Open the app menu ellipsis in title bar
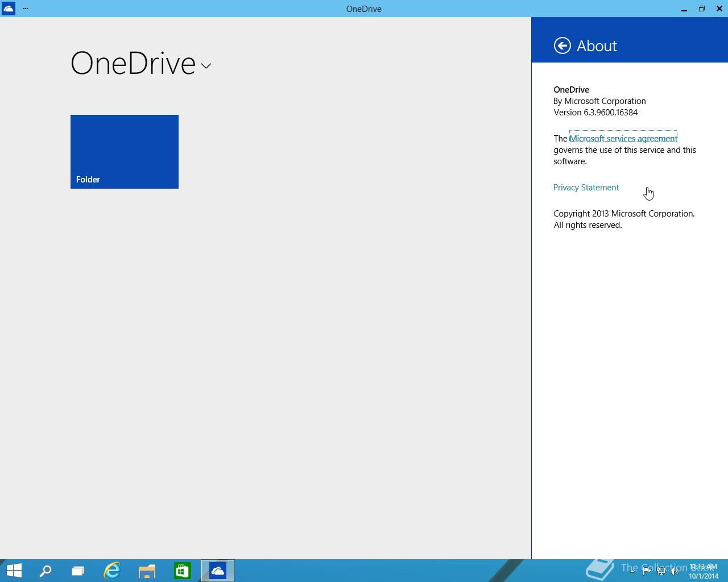 point(26,9)
